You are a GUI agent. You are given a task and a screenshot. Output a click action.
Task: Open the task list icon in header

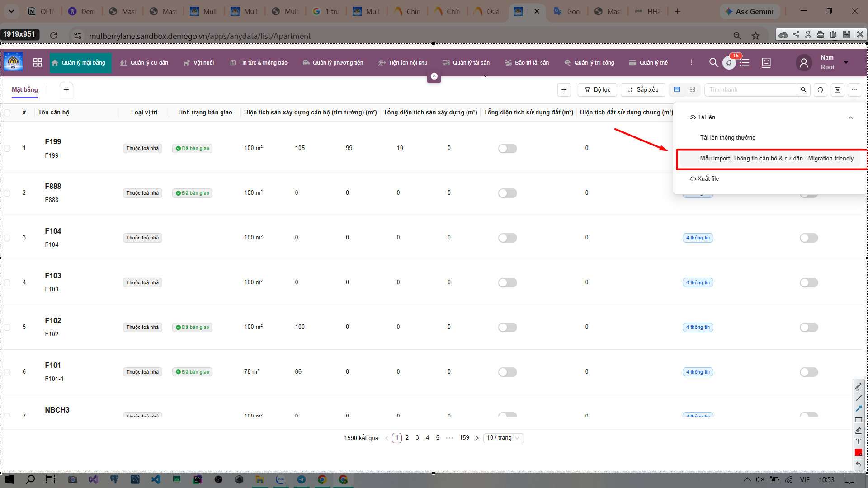744,62
